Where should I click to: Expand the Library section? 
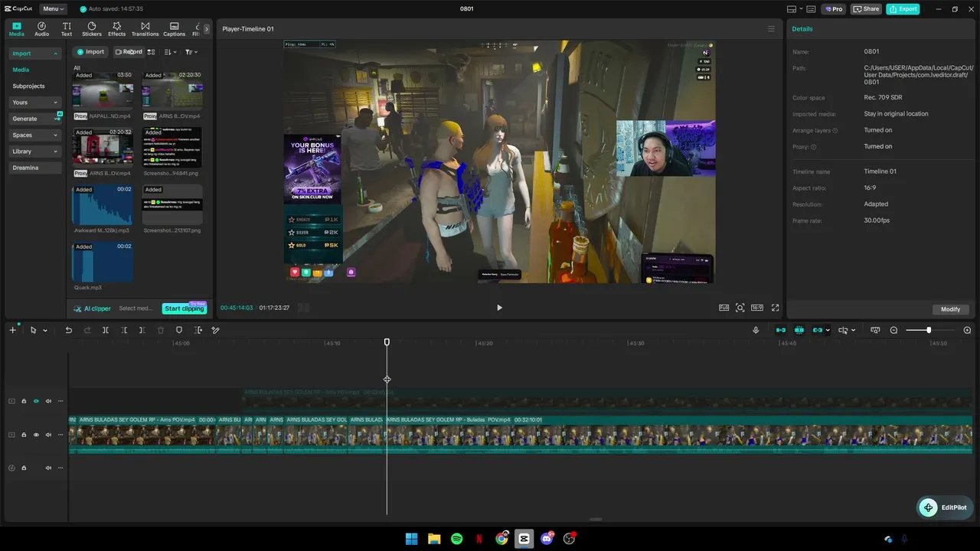click(34, 152)
